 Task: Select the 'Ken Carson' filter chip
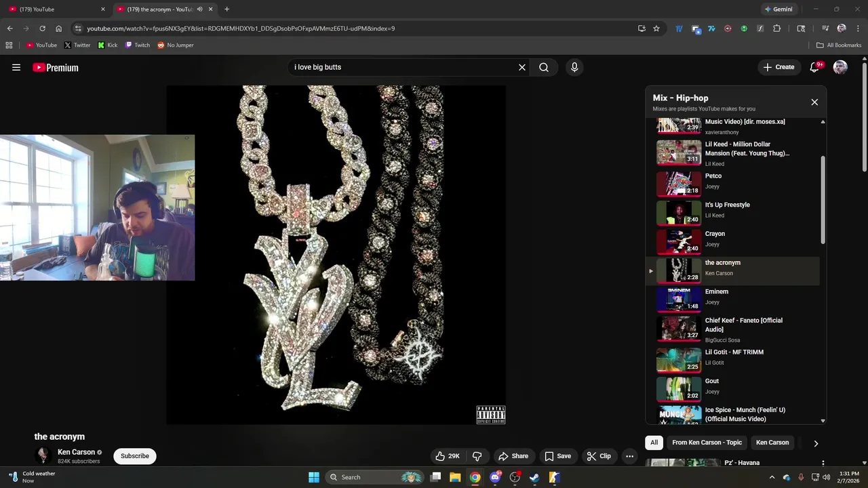772,443
